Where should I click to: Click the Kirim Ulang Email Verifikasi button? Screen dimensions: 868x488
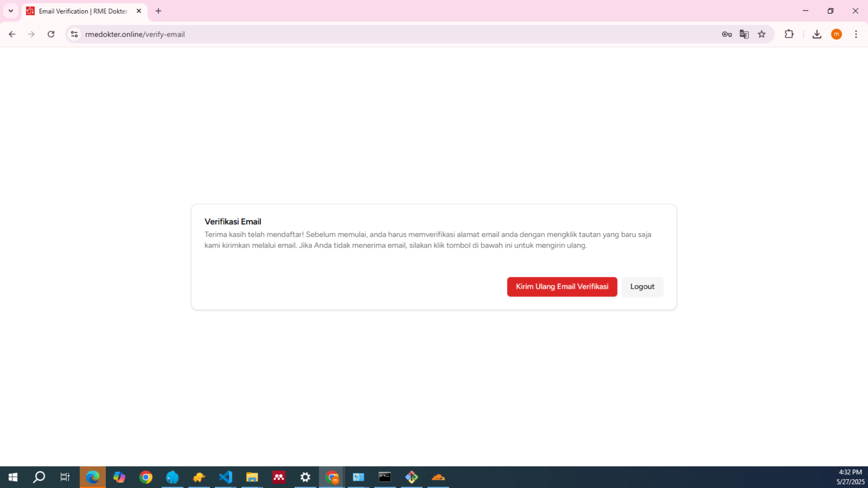(562, 286)
